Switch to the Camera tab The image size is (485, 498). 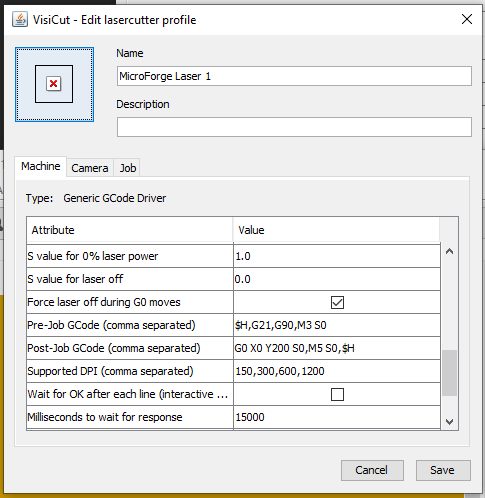click(x=90, y=168)
